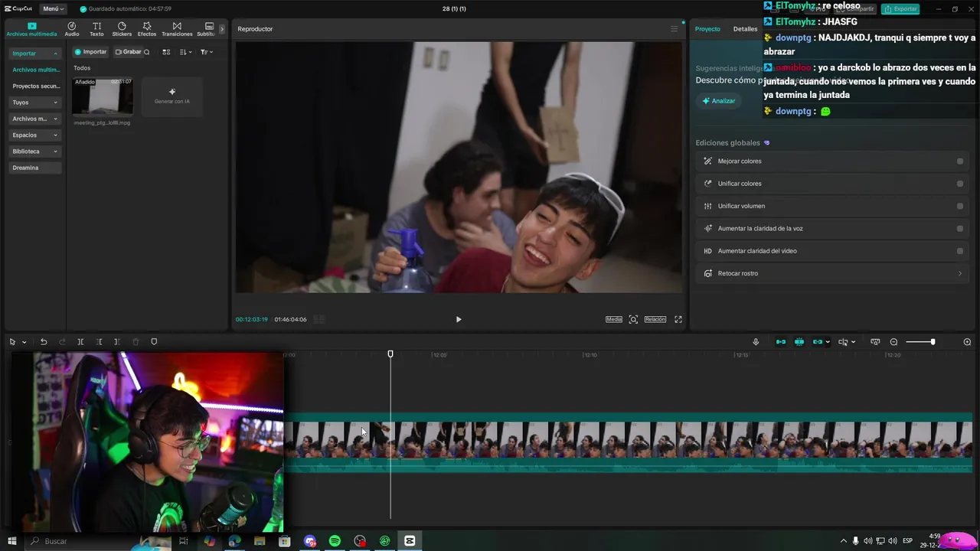Screen dimensions: 980x551
Task: Open the Efectos tab
Action: pos(147,29)
